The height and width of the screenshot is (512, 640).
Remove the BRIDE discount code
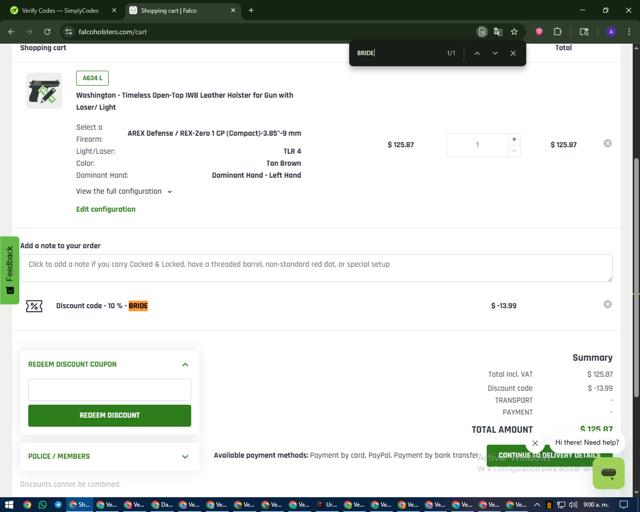click(607, 304)
